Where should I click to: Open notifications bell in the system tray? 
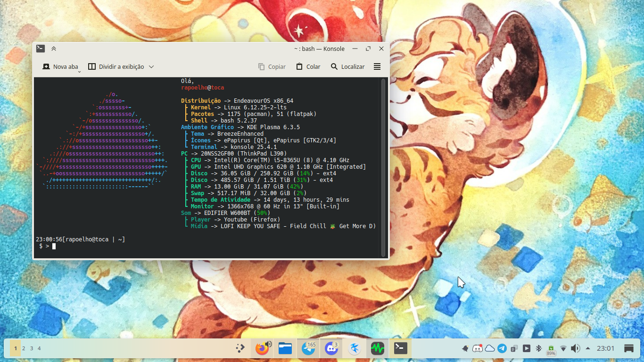pos(465,348)
